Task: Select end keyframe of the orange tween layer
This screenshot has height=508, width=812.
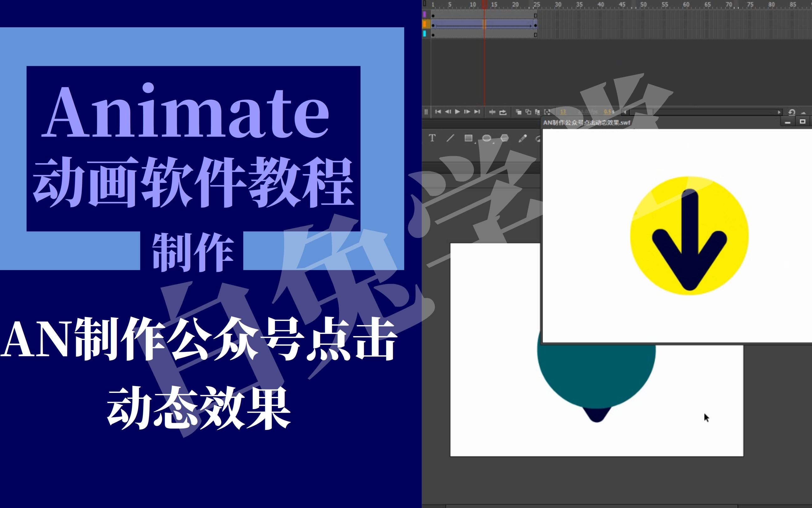Action: 535,25
